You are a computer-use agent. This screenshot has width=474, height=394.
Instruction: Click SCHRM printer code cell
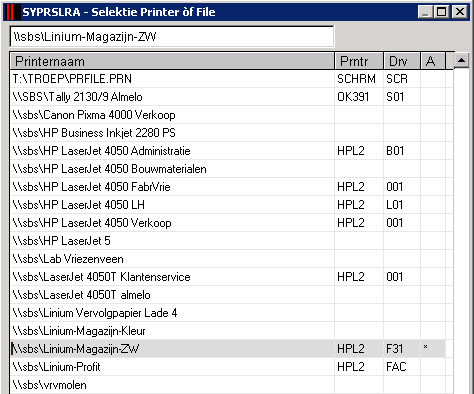(359, 79)
